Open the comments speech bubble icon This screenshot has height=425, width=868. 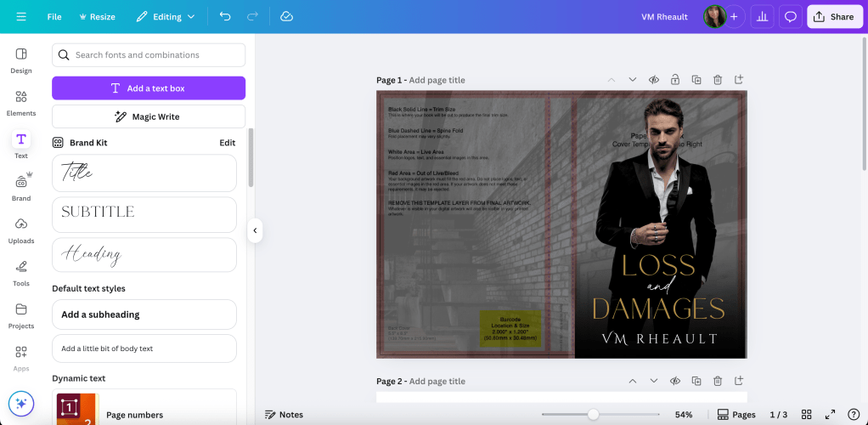pyautogui.click(x=790, y=17)
